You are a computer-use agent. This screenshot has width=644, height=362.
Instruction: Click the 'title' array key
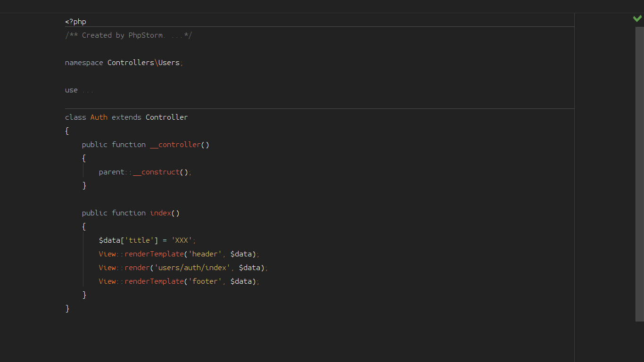[139, 240]
